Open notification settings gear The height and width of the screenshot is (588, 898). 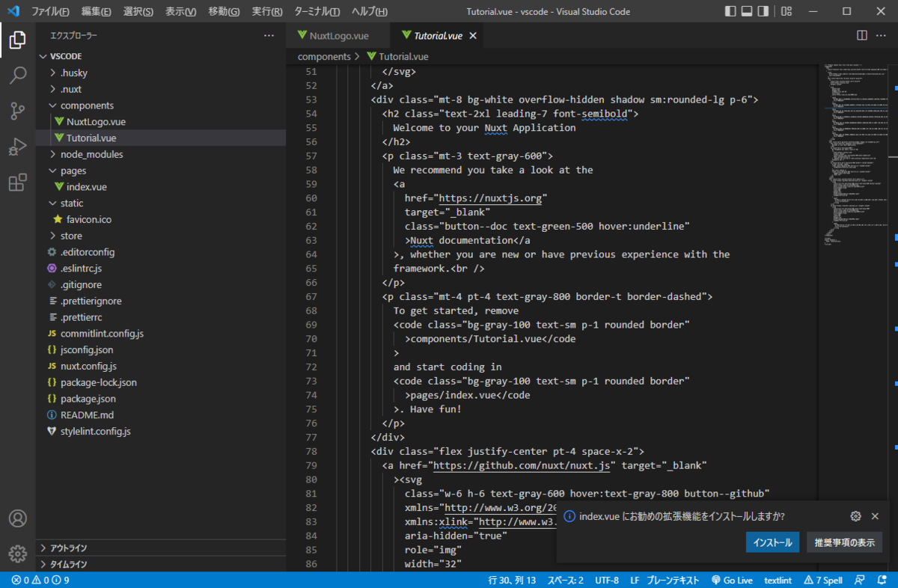point(856,516)
